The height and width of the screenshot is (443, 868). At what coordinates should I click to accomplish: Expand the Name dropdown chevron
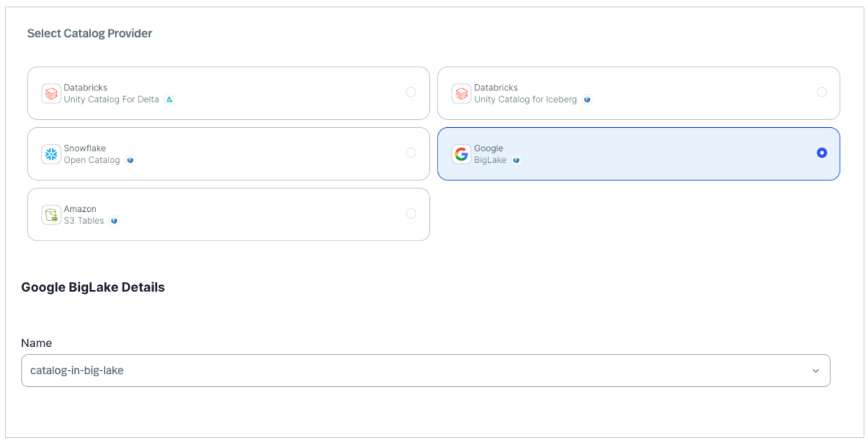click(x=815, y=371)
